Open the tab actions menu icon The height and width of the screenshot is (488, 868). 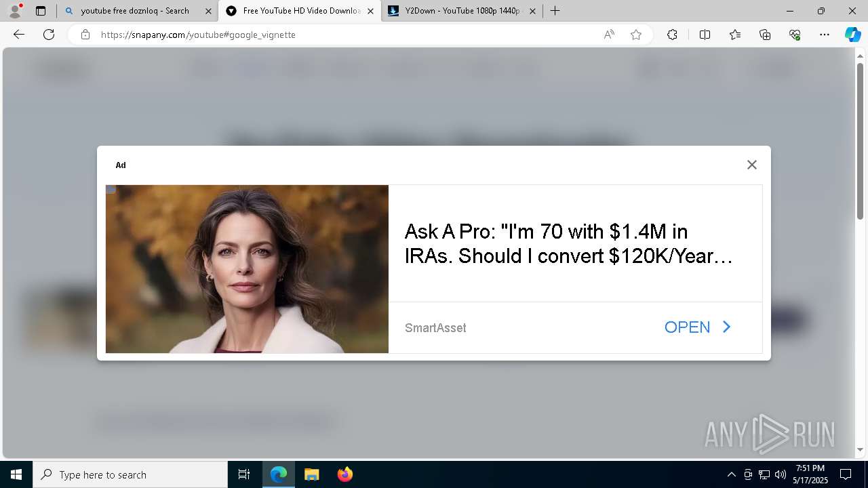tap(41, 11)
